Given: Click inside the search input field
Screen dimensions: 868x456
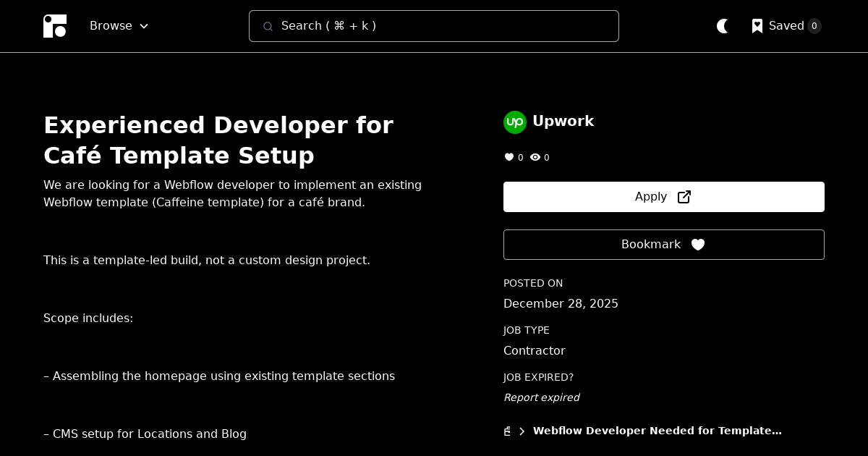Looking at the screenshot, I should tap(434, 26).
